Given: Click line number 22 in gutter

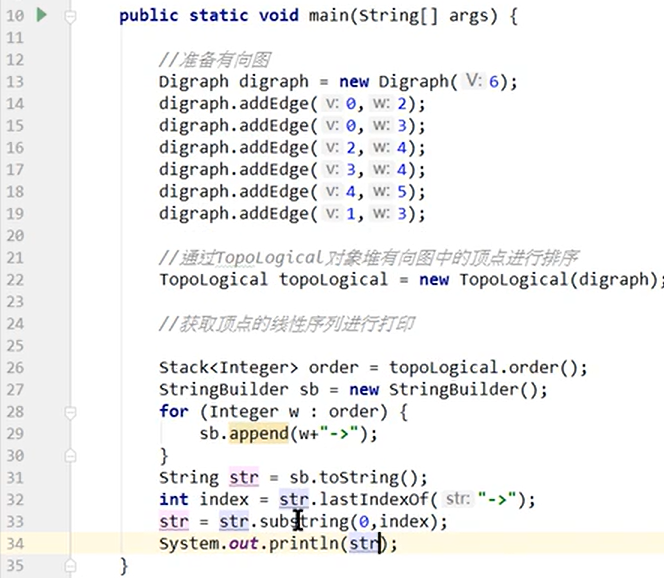Looking at the screenshot, I should click(x=15, y=280).
